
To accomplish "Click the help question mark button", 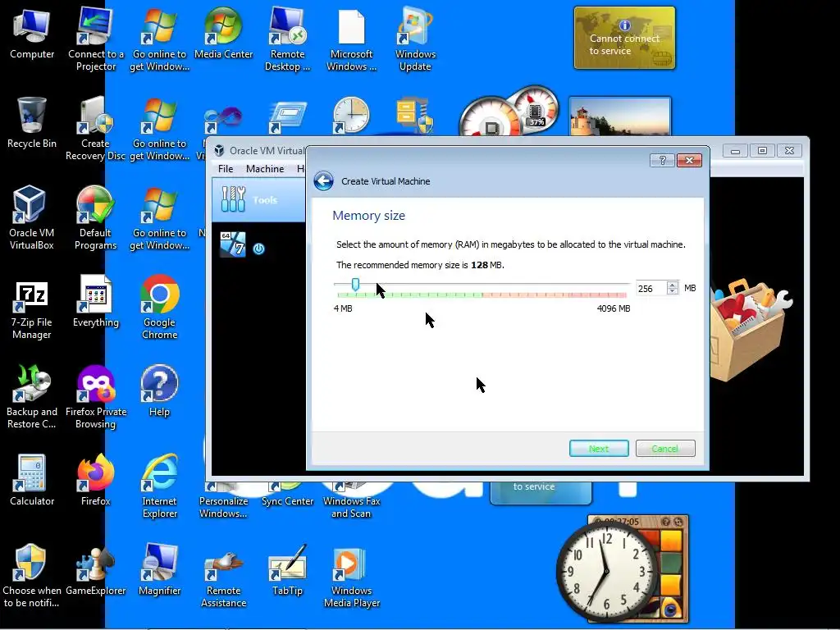I will pos(662,160).
